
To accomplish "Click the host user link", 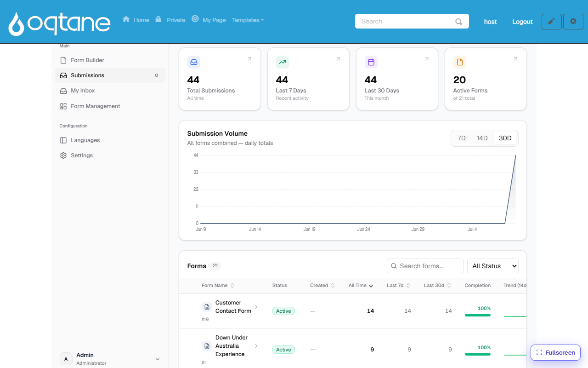I will (491, 22).
